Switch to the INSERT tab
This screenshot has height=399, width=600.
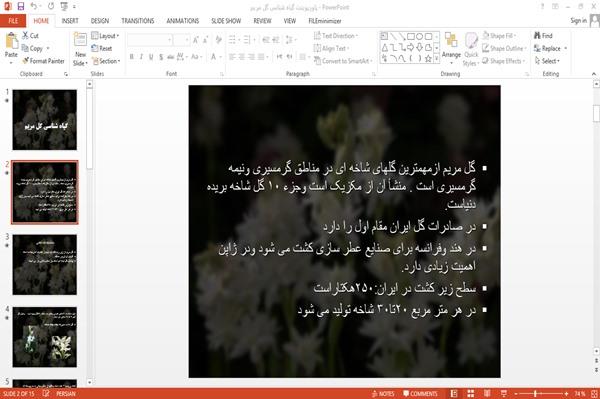pyautogui.click(x=70, y=21)
